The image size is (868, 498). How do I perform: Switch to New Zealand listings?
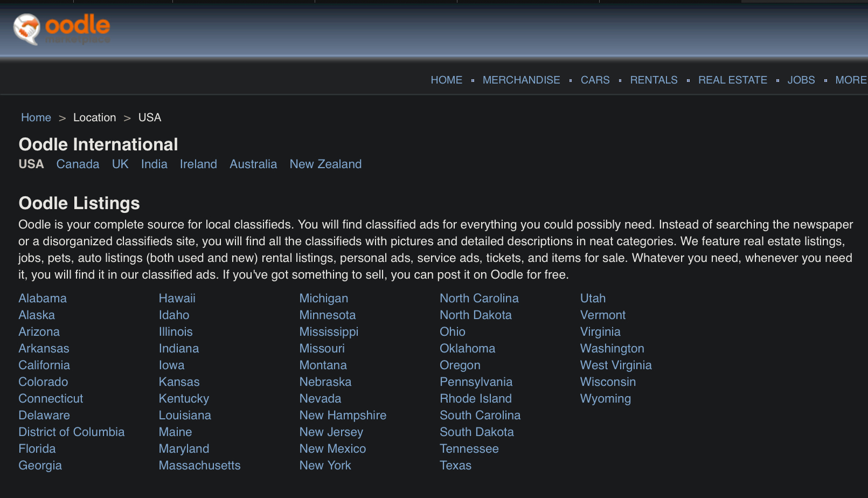point(326,164)
